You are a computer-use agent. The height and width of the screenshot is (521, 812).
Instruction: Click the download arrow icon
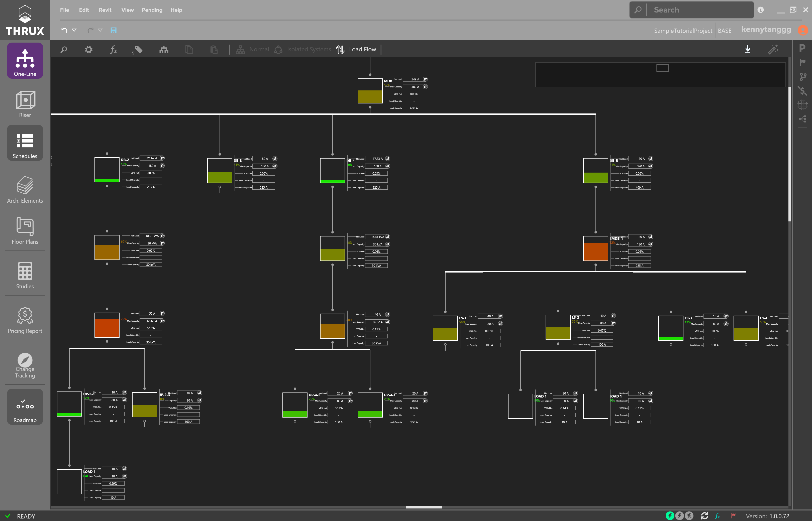coord(748,49)
